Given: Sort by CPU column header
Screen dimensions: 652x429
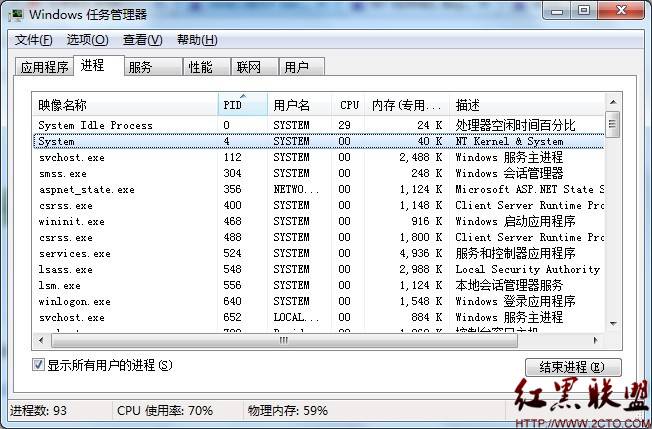Looking at the screenshot, I should click(x=349, y=104).
